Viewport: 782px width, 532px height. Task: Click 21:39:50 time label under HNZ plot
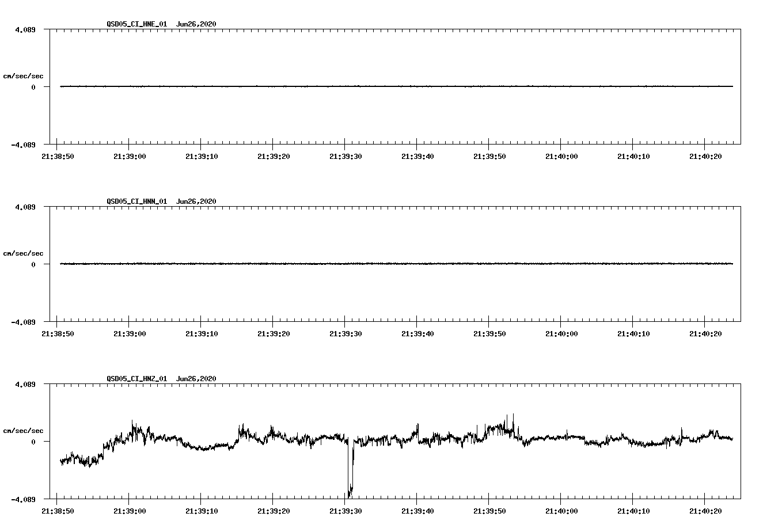[489, 511]
